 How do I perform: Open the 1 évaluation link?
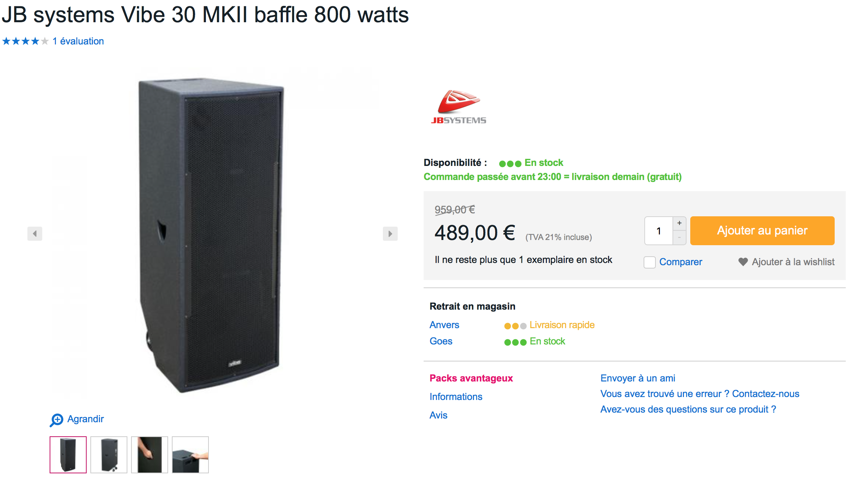point(78,41)
